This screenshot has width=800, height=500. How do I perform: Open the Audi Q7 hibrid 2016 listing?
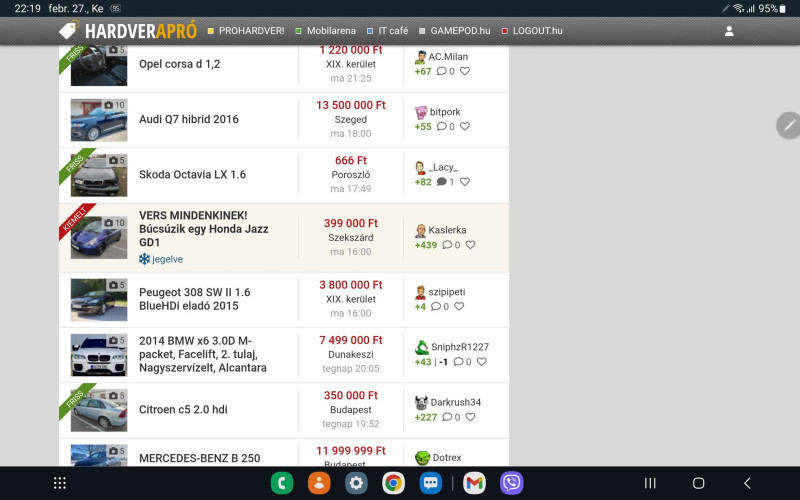coord(189,119)
